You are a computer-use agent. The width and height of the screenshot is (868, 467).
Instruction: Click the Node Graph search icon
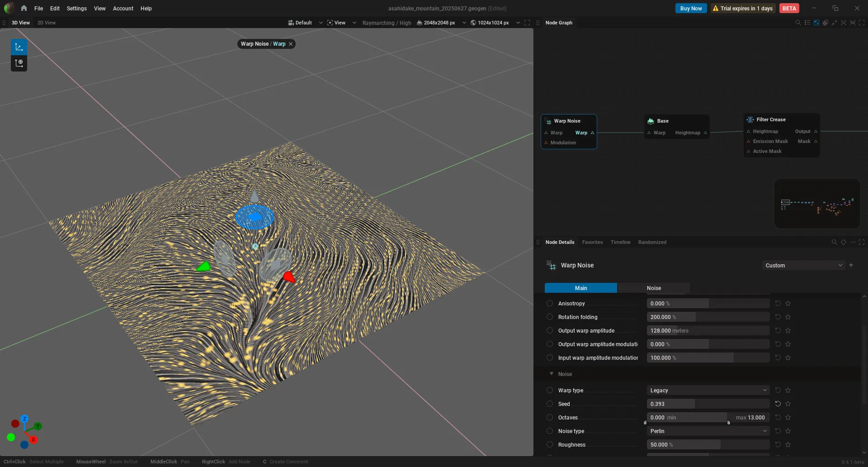(x=798, y=23)
